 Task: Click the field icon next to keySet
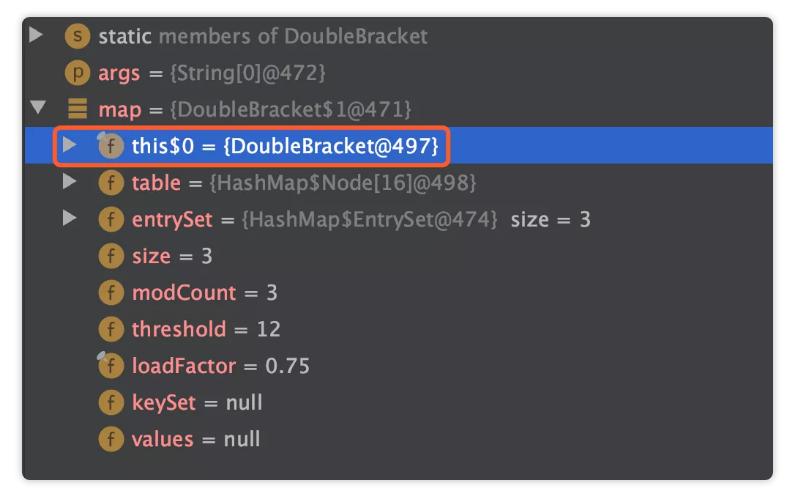point(111,402)
